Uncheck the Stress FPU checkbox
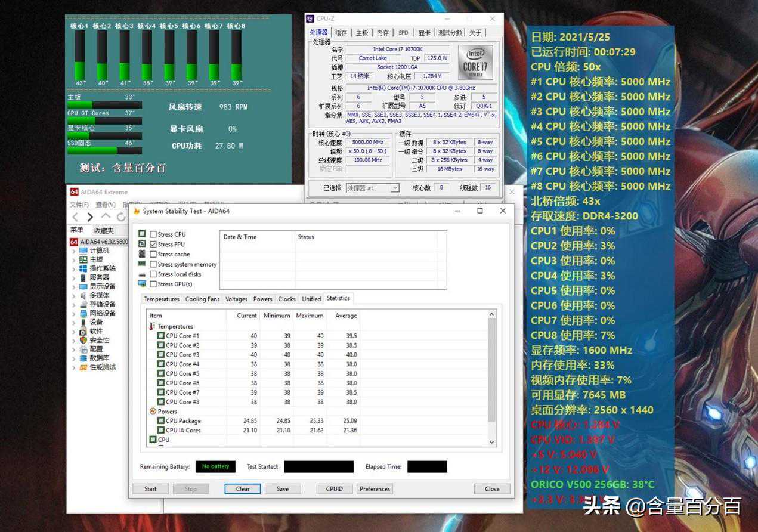This screenshot has width=758, height=532. coord(153,245)
